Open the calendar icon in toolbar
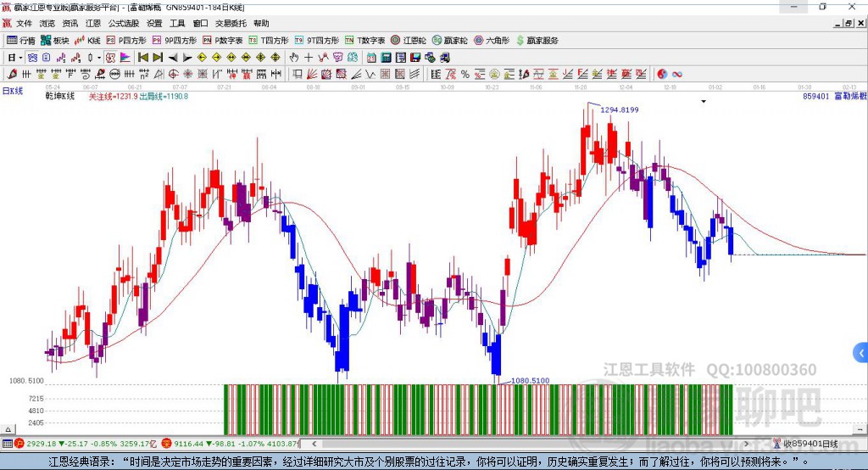The image size is (868, 470). click(371, 58)
